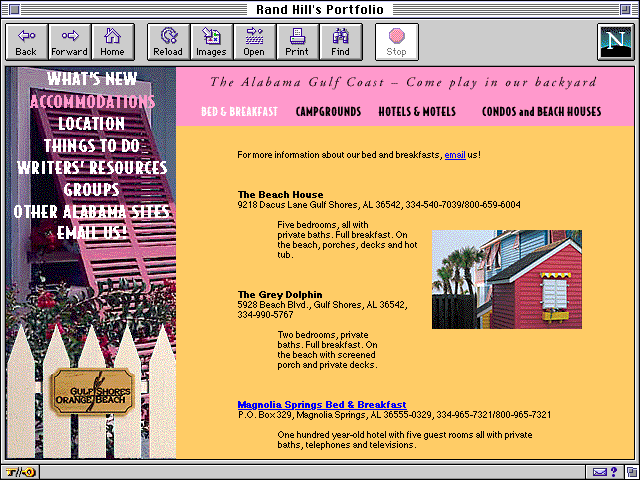The image size is (640, 480).
Task: Click the Gulf Shores Orange Beach sign logo
Action: click(93, 392)
